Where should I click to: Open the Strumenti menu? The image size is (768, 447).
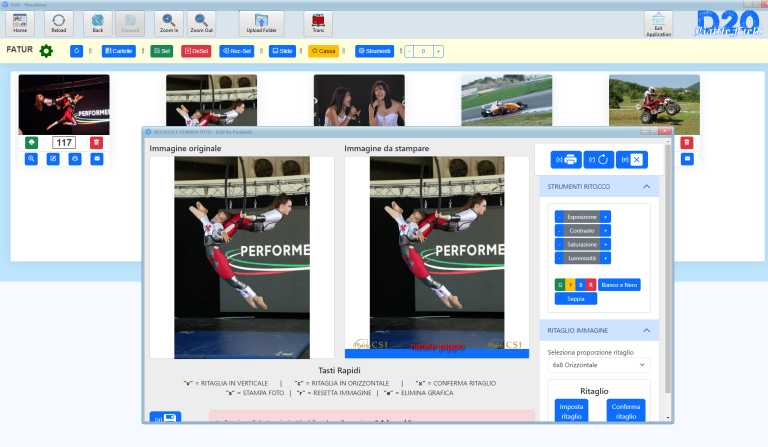[x=375, y=51]
